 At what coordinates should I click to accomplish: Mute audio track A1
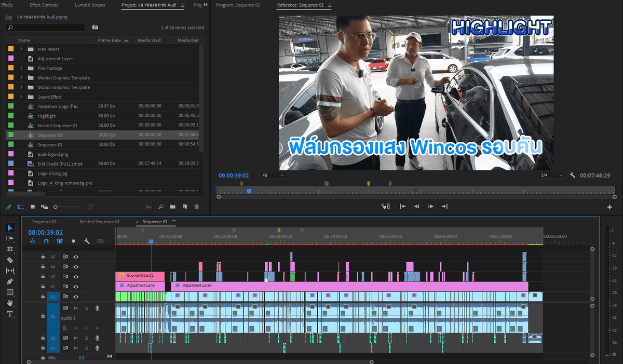[x=76, y=308]
